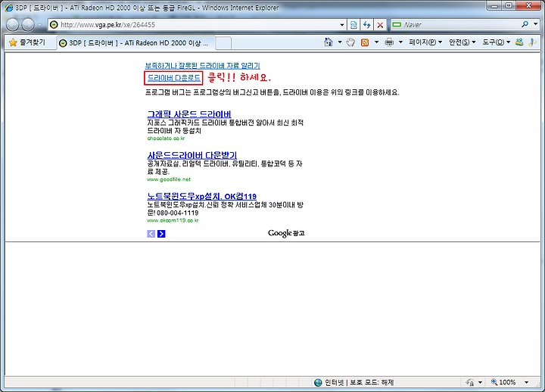Toggle Compatibility View icon in address bar
Image resolution: width=545 pixels, height=392 pixels.
pos(353,25)
